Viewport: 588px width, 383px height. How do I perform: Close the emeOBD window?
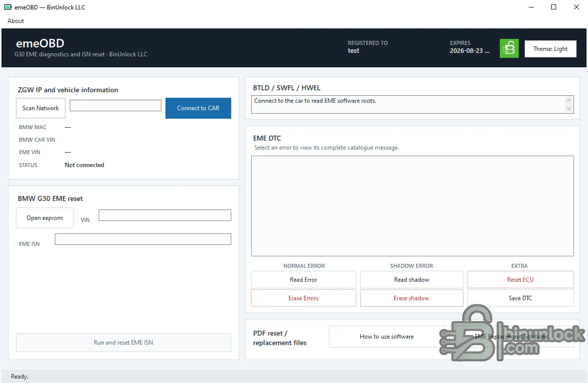(x=576, y=7)
